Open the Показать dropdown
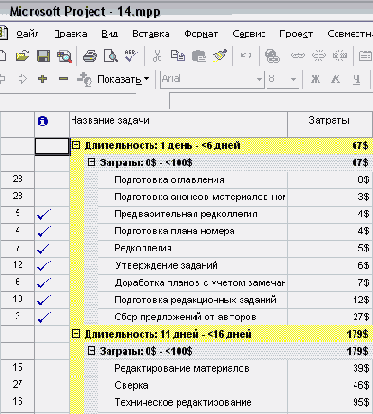The width and height of the screenshot is (373, 414). point(123,79)
